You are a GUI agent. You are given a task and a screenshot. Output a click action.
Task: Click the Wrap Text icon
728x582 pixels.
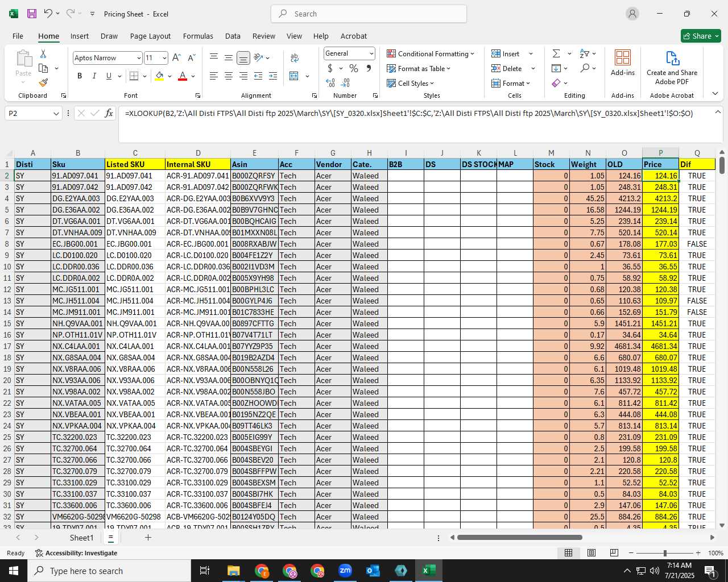point(295,58)
